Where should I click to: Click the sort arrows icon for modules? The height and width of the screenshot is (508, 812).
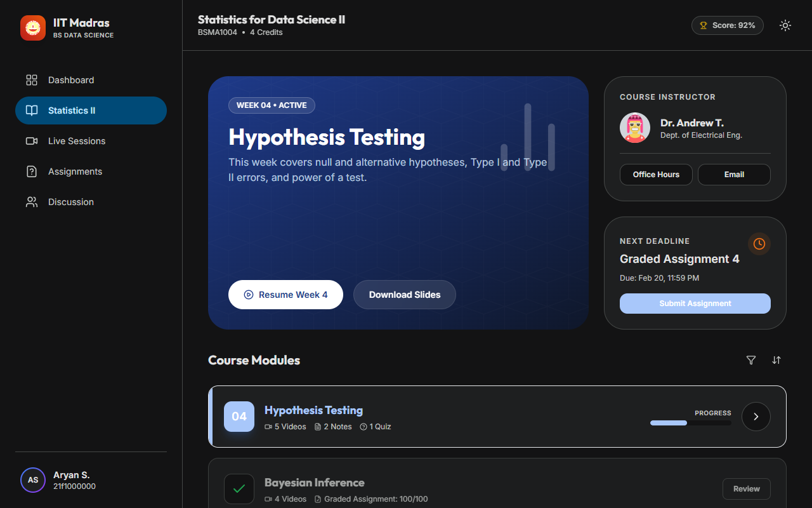coord(776,360)
